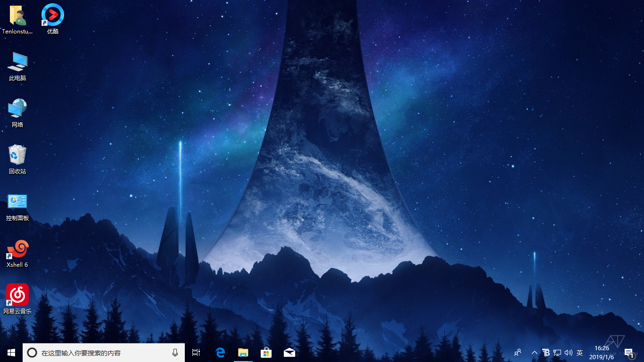Open File Explorer from the taskbar
Screen dimensions: 644x362
243,353
